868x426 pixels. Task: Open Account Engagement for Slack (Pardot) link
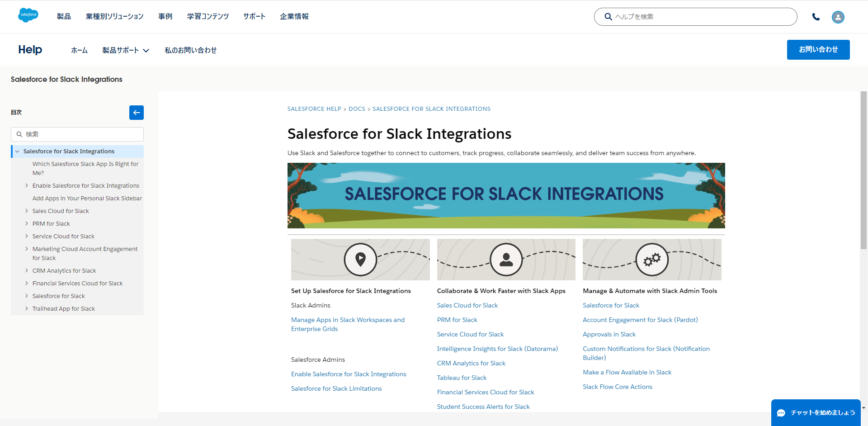(x=640, y=320)
